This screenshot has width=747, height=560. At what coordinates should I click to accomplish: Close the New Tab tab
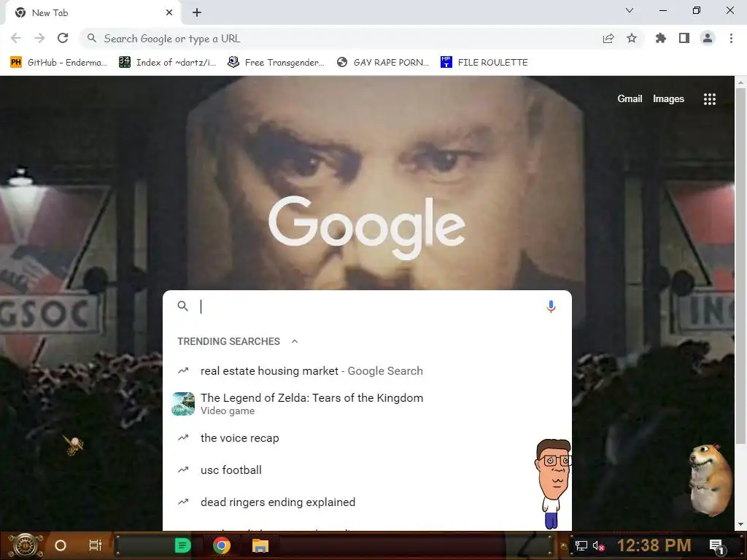169,13
